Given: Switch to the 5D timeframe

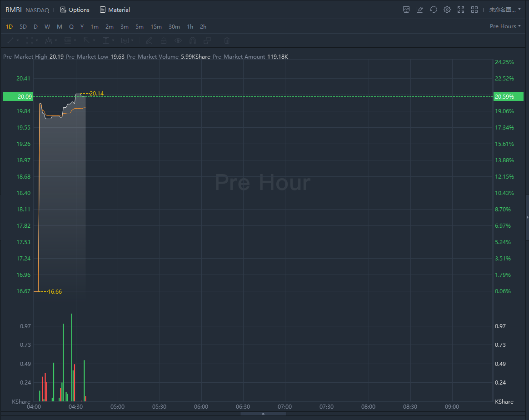Looking at the screenshot, I should coord(23,27).
